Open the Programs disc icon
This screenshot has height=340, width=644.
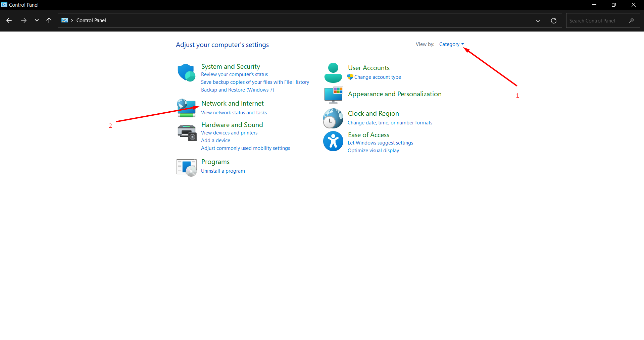[x=187, y=167]
